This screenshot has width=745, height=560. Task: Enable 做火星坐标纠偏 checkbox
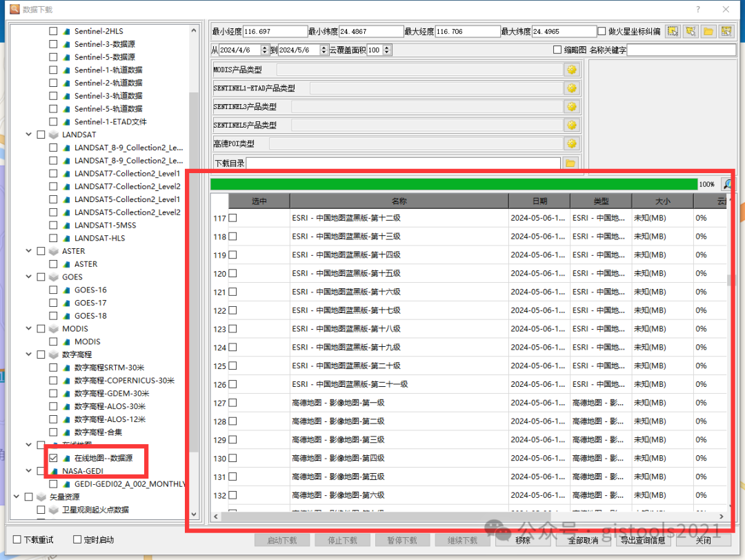click(x=602, y=31)
